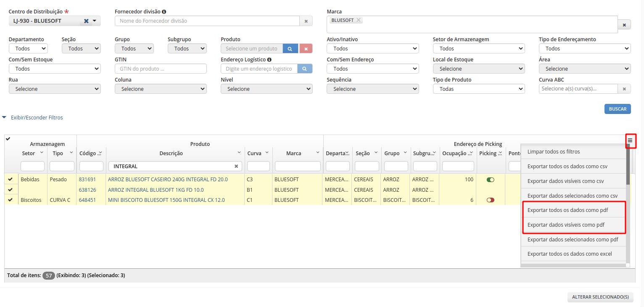Choose Exportar dados visíveis como csv

point(573,181)
